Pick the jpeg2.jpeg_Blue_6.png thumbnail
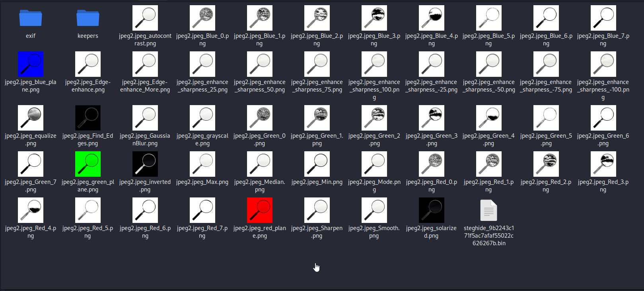 pyautogui.click(x=546, y=18)
